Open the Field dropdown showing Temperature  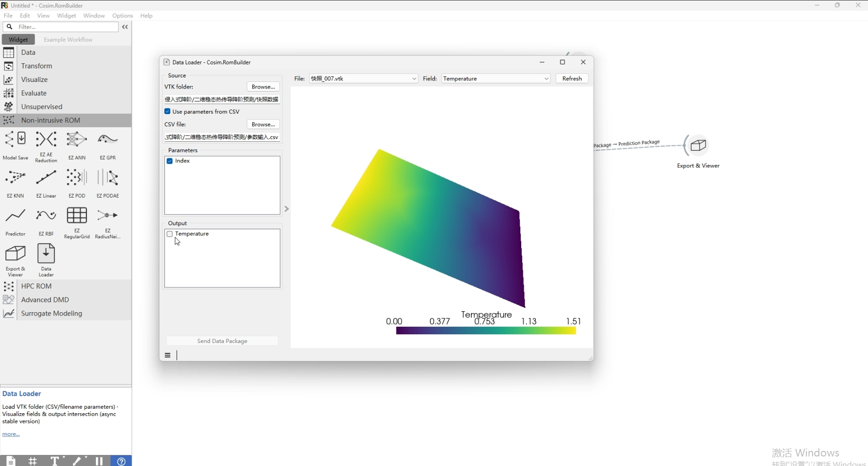pos(496,78)
